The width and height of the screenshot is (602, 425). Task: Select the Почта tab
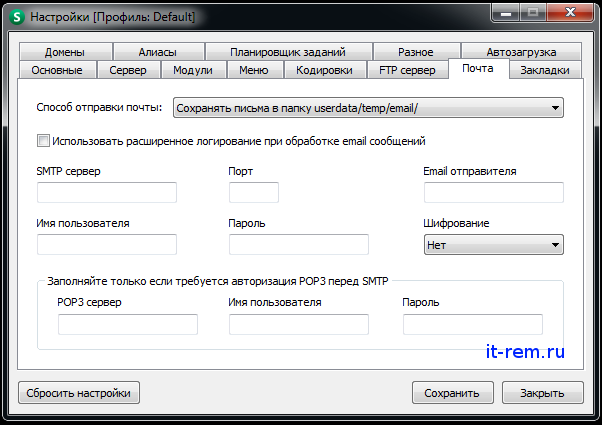pyautogui.click(x=478, y=68)
